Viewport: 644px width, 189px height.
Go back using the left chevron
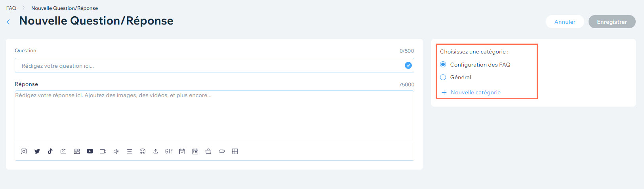pos(8,22)
